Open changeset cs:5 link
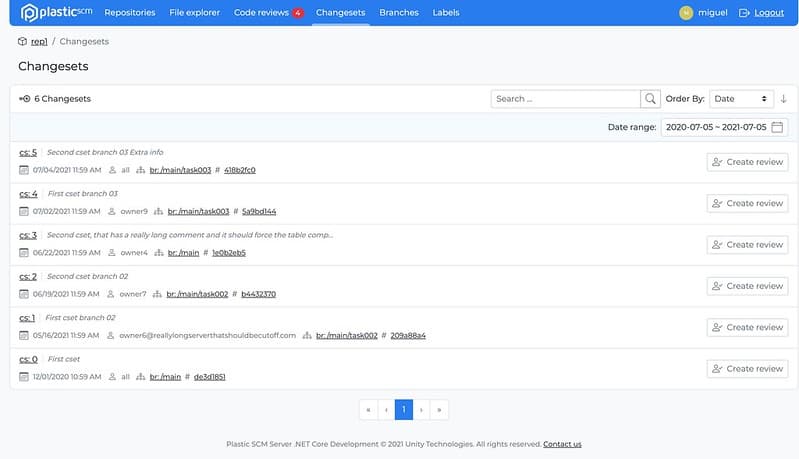 pos(28,152)
